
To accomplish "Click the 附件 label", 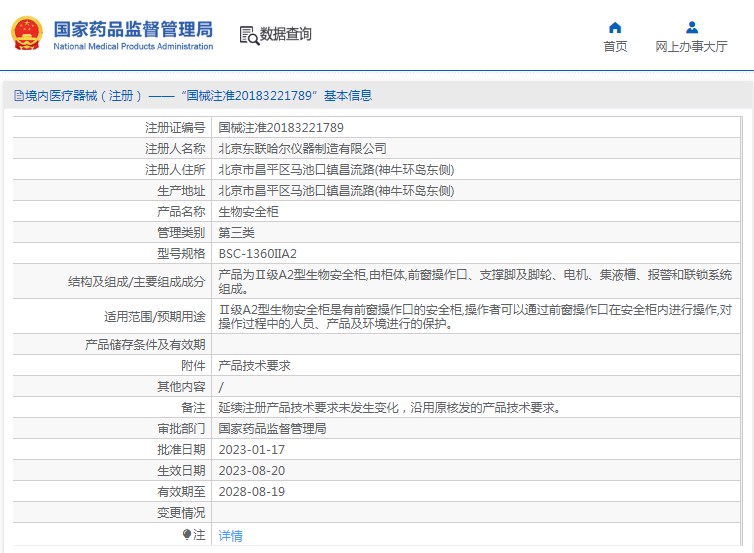I will pos(193,365).
